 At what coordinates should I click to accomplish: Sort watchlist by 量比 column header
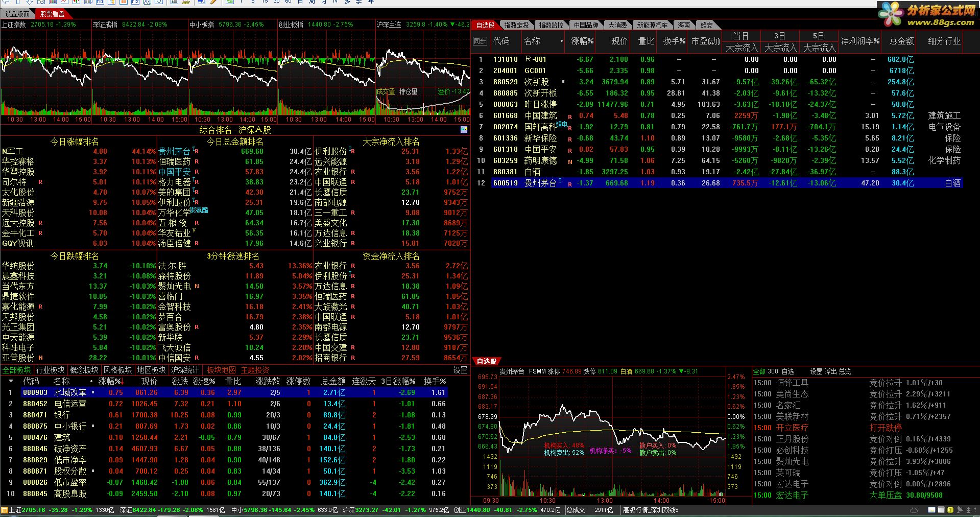[647, 41]
